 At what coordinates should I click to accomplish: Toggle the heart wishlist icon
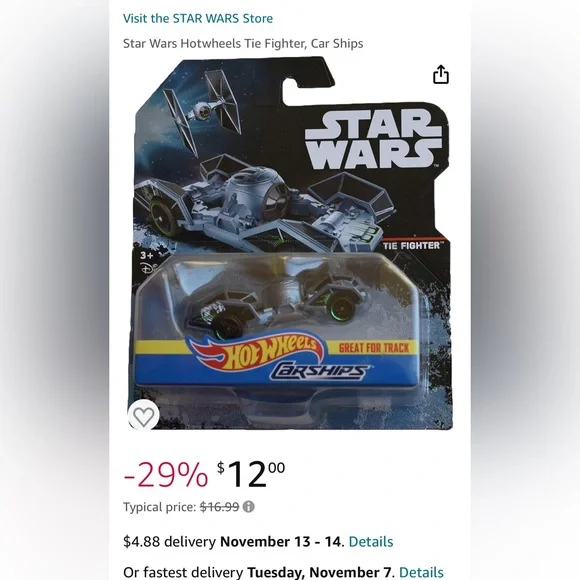click(x=144, y=416)
